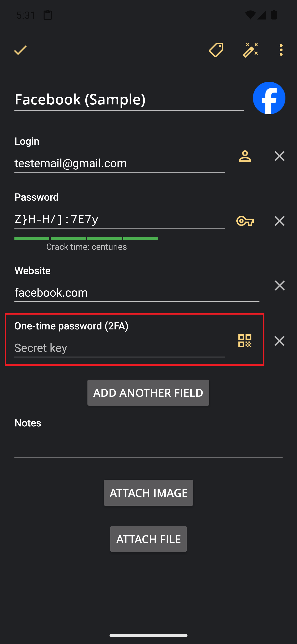The image size is (297, 644).
Task: Tap the person icon beside Login
Action: (245, 156)
